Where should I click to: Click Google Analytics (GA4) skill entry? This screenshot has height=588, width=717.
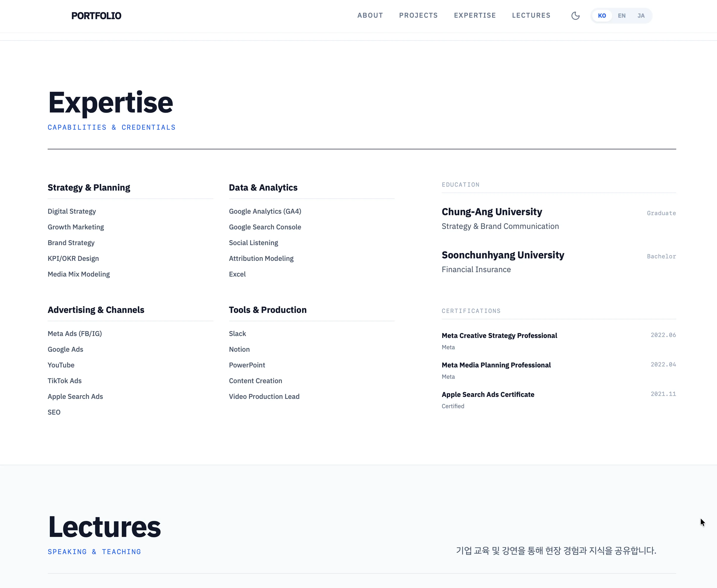[265, 211]
